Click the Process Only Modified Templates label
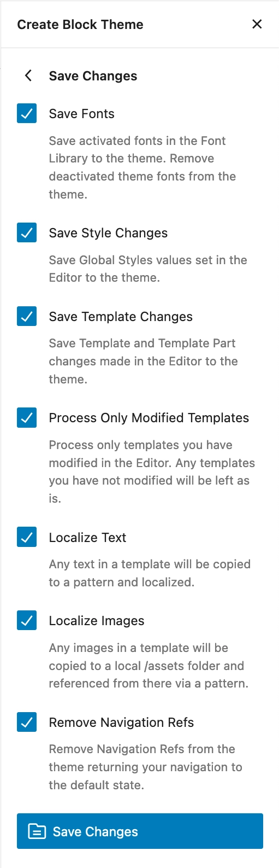The height and width of the screenshot is (868, 279). (149, 418)
